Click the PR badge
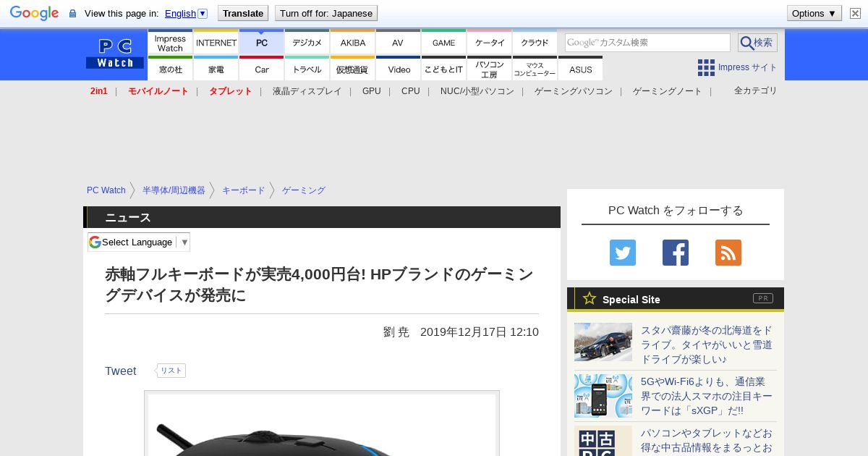The width and height of the screenshot is (868, 456). pos(762,298)
